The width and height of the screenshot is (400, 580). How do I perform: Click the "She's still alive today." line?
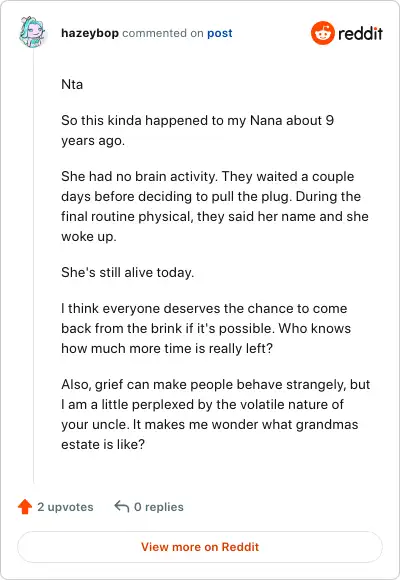click(x=128, y=273)
